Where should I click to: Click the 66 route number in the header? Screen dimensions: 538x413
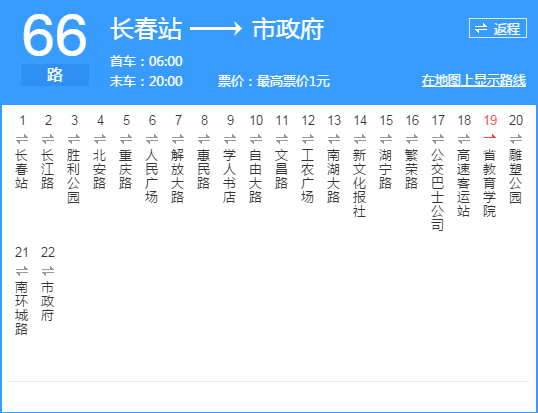pos(54,36)
